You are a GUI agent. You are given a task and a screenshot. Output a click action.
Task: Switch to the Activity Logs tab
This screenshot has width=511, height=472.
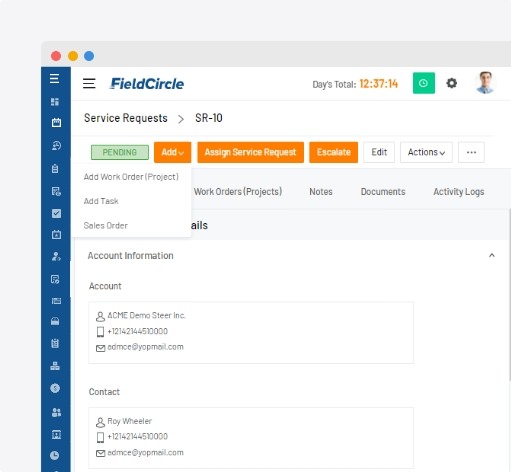tap(459, 192)
